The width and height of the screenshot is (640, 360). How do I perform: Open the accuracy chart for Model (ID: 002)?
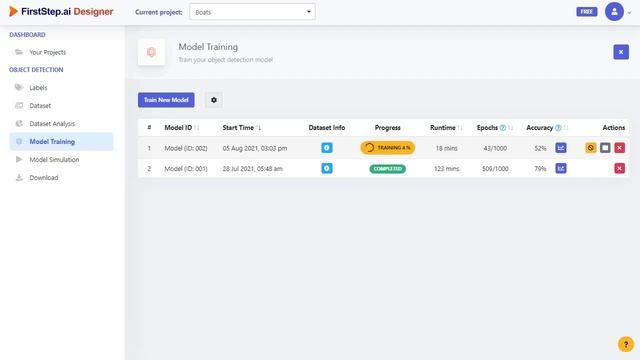[561, 148]
